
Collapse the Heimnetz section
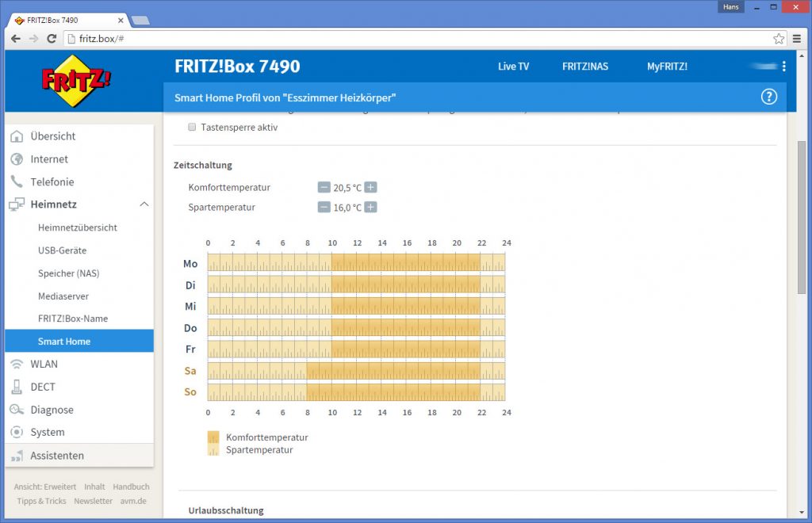pos(144,204)
